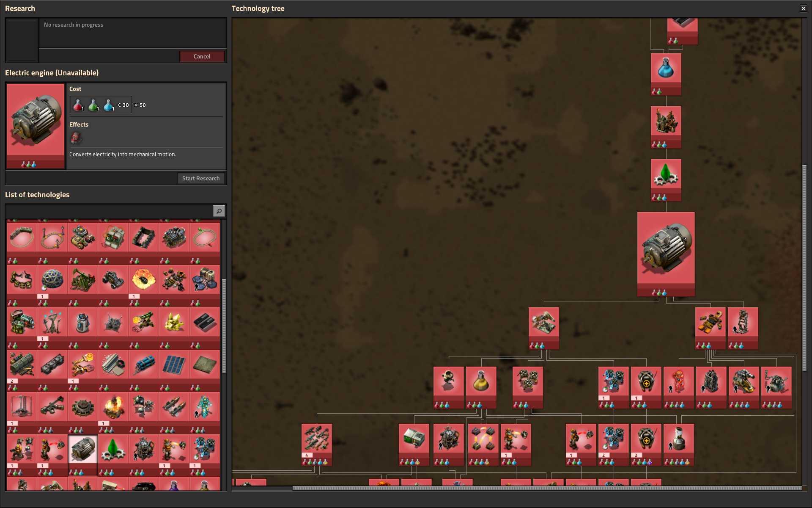Select the Solar energy technology in list

[174, 370]
